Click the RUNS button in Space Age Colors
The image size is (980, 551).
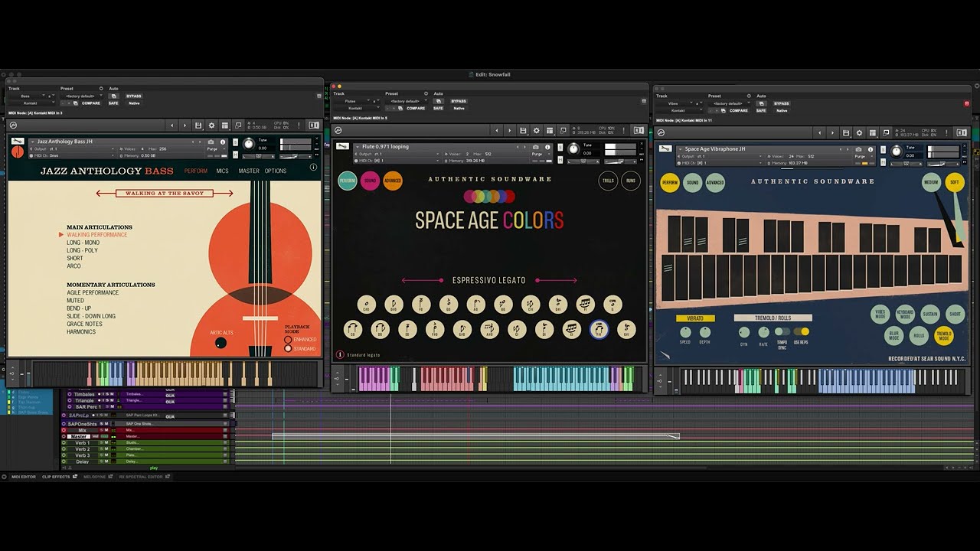click(631, 181)
